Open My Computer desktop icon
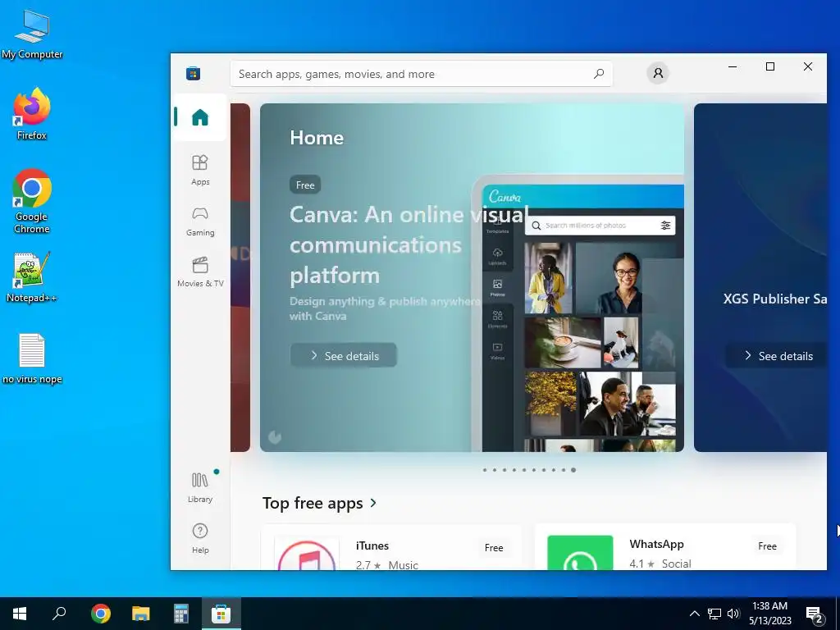This screenshot has height=630, width=840. (32, 34)
